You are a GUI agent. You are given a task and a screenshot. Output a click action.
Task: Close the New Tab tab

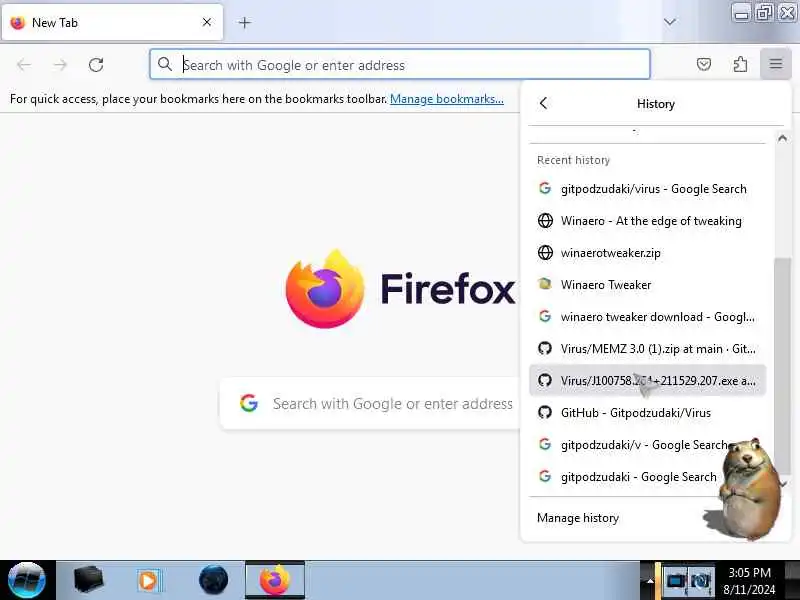coord(207,22)
